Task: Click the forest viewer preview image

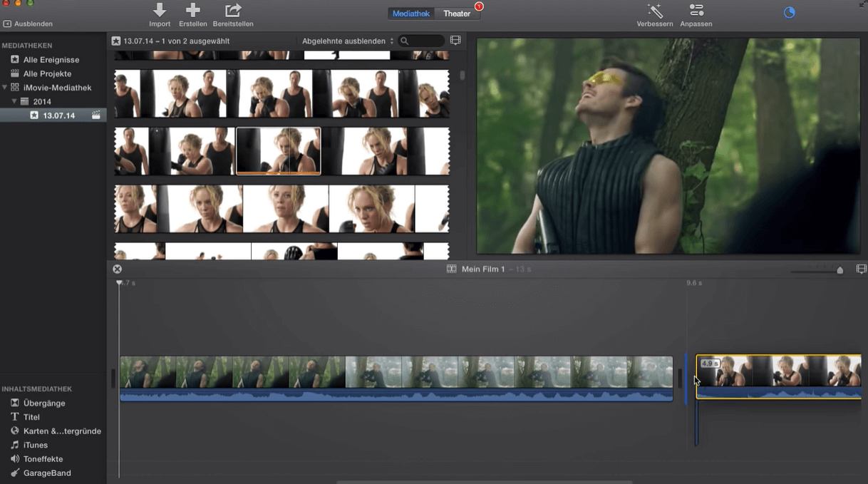Action: 668,145
